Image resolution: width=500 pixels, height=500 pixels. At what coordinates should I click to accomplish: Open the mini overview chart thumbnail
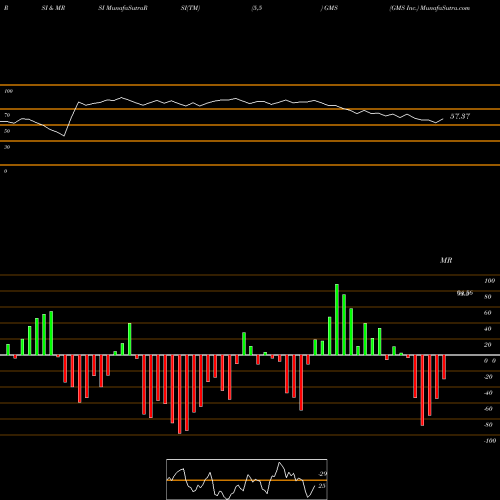pos(247,479)
